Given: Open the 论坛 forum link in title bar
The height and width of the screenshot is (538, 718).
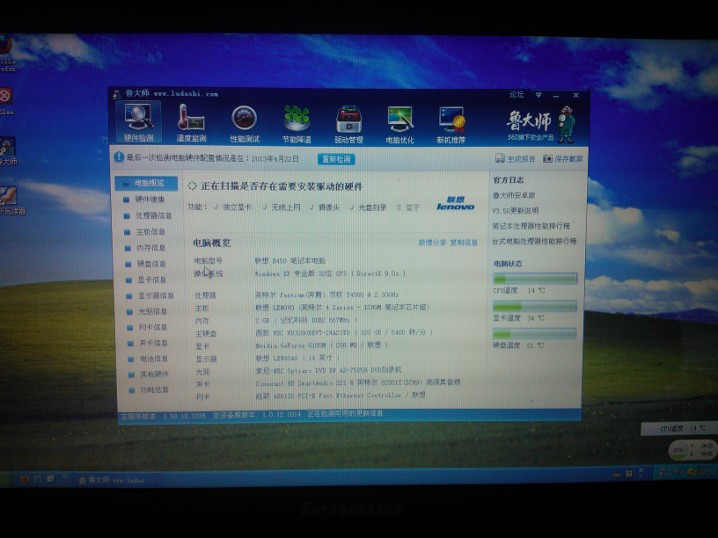Looking at the screenshot, I should (x=516, y=94).
